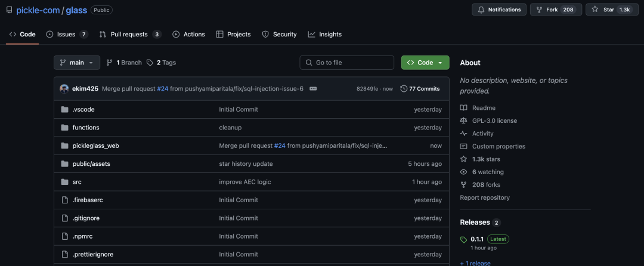Image resolution: width=644 pixels, height=266 pixels.
Task: Click the folder icon for .vscode
Action: (64, 110)
